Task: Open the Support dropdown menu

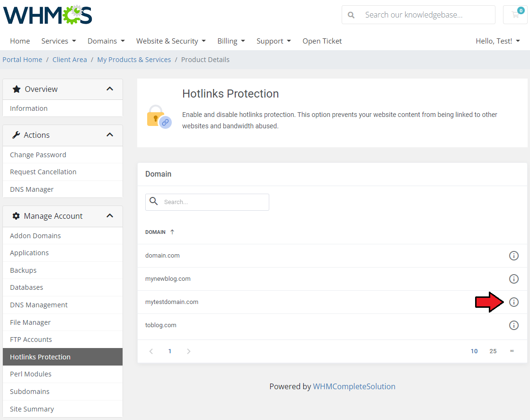Action: click(x=274, y=41)
